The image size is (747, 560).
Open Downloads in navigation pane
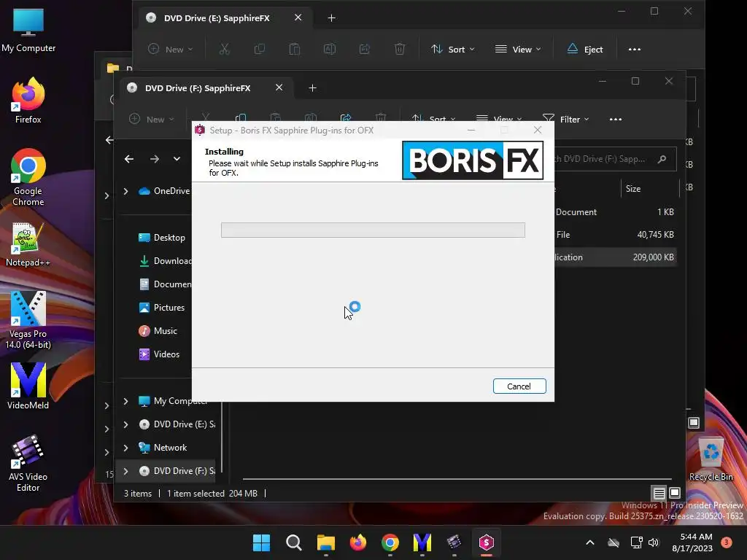pyautogui.click(x=164, y=261)
